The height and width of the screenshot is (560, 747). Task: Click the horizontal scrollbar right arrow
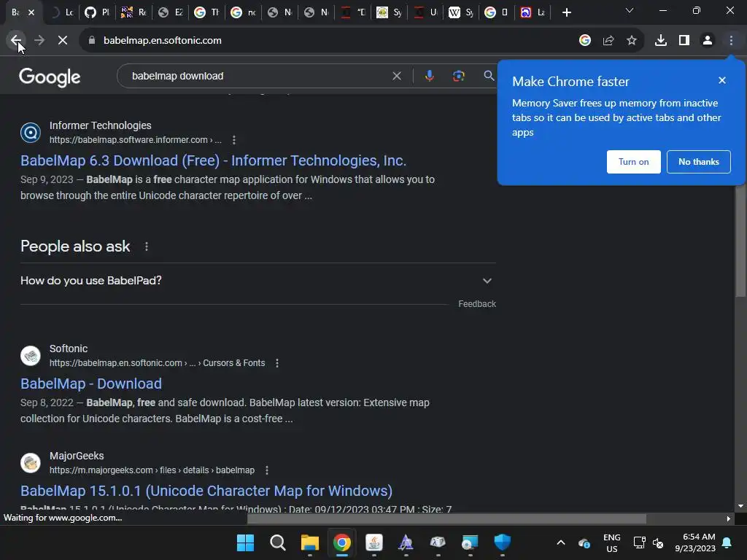click(x=729, y=518)
